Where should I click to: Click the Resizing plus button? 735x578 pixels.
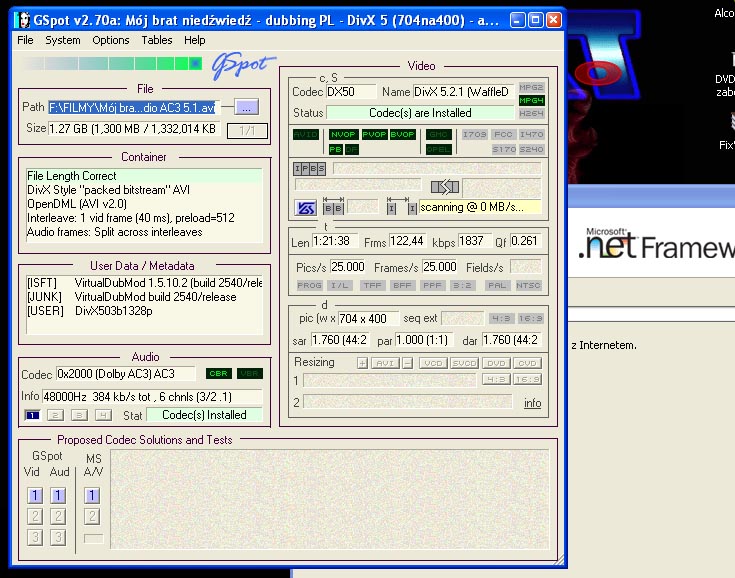tap(362, 363)
